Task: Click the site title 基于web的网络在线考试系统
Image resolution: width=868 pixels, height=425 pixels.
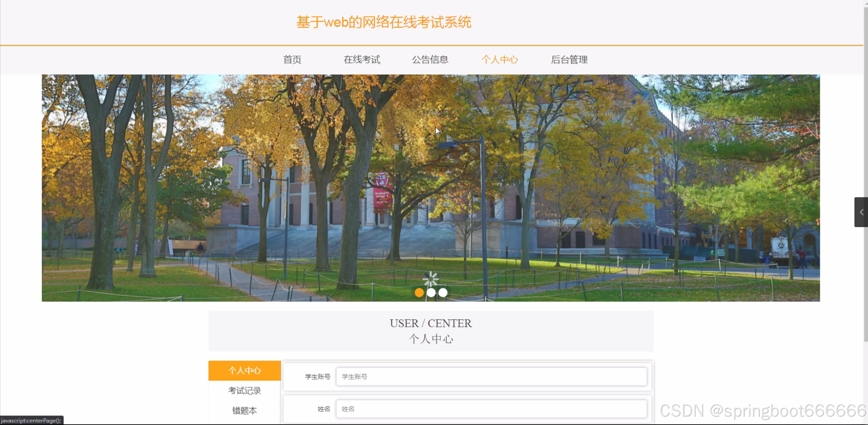Action: (384, 22)
